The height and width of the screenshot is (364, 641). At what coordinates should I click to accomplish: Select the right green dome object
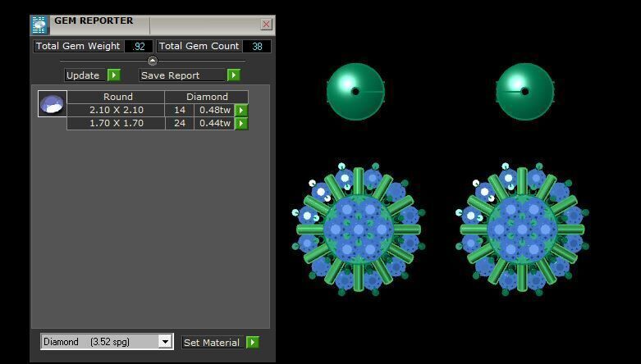coord(525,92)
